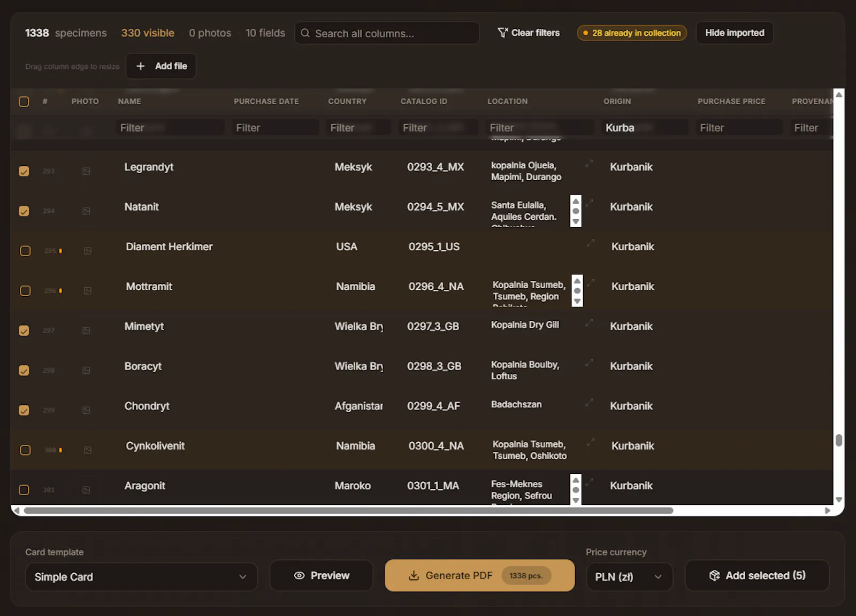Expand the location cell of Boracyt
Screen dimensions: 856x616
click(x=589, y=363)
